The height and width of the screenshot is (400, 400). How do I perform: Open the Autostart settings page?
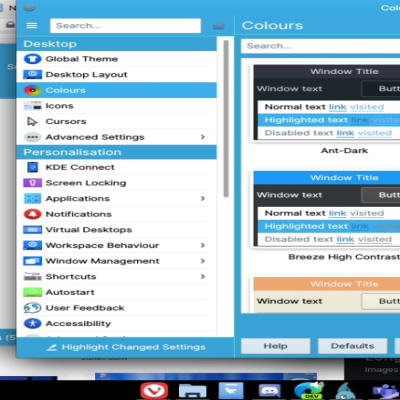tap(116, 292)
